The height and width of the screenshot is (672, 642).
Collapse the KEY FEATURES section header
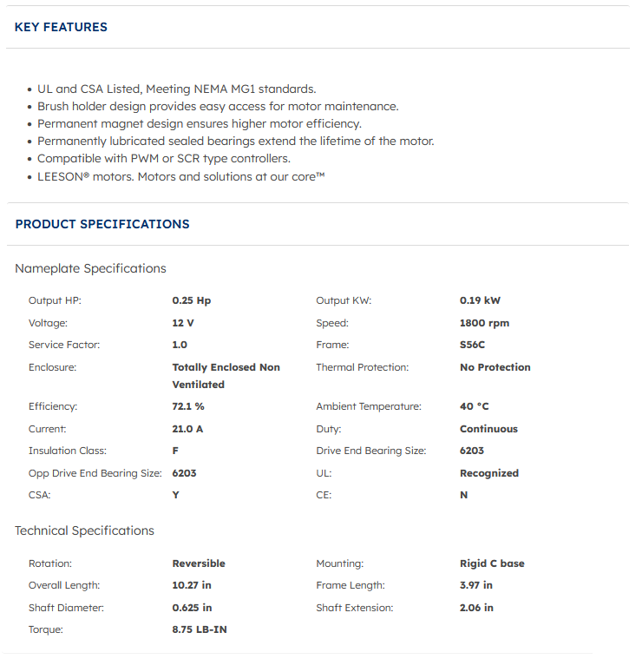(x=61, y=27)
